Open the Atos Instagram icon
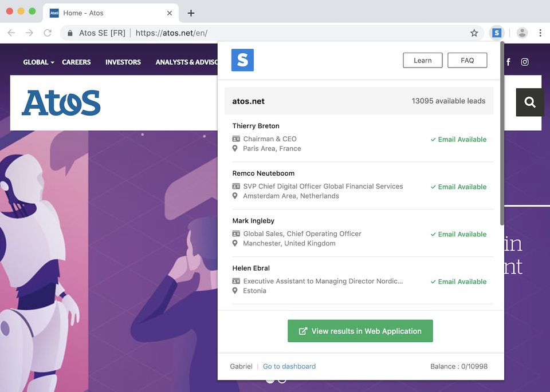This screenshot has height=392, width=550. 525,62
